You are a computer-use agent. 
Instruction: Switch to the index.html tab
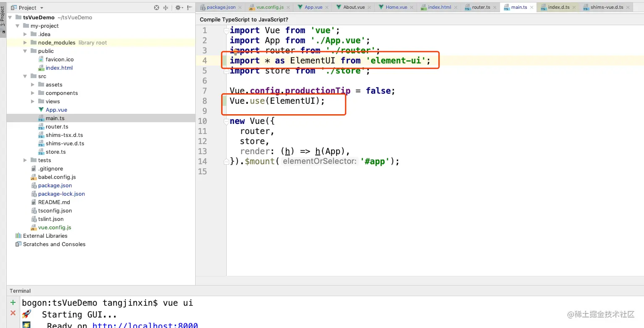[x=439, y=7]
